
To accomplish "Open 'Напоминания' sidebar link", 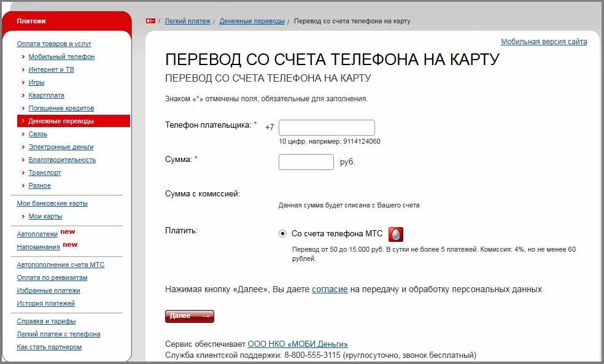I will (38, 247).
